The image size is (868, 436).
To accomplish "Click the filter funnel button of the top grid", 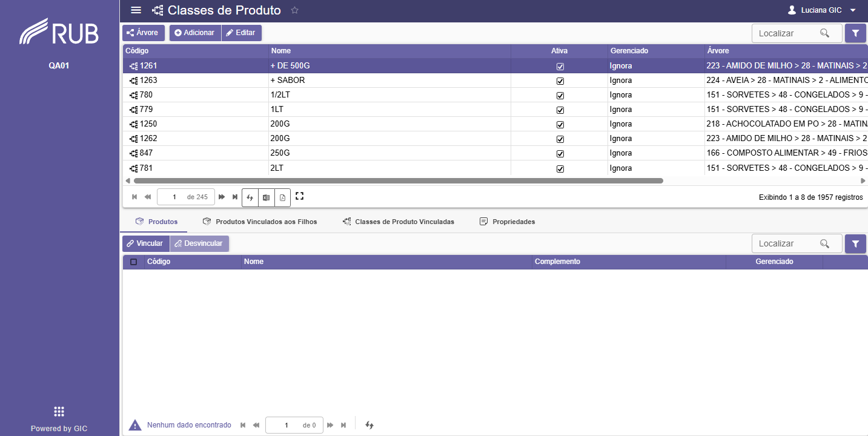I will point(855,33).
